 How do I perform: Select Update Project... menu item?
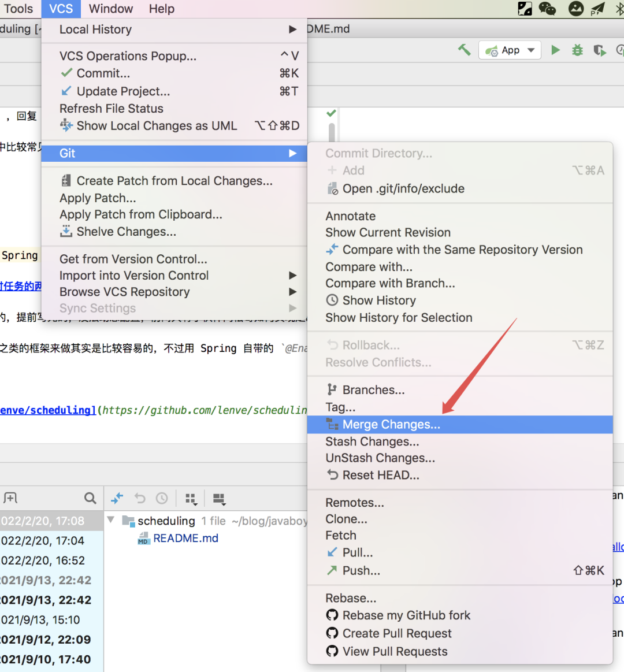coord(174,91)
